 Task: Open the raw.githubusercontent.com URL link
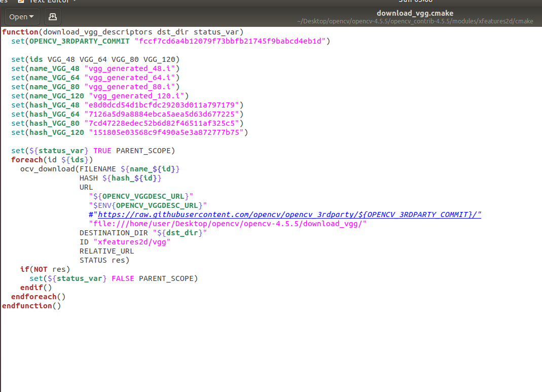[290, 215]
